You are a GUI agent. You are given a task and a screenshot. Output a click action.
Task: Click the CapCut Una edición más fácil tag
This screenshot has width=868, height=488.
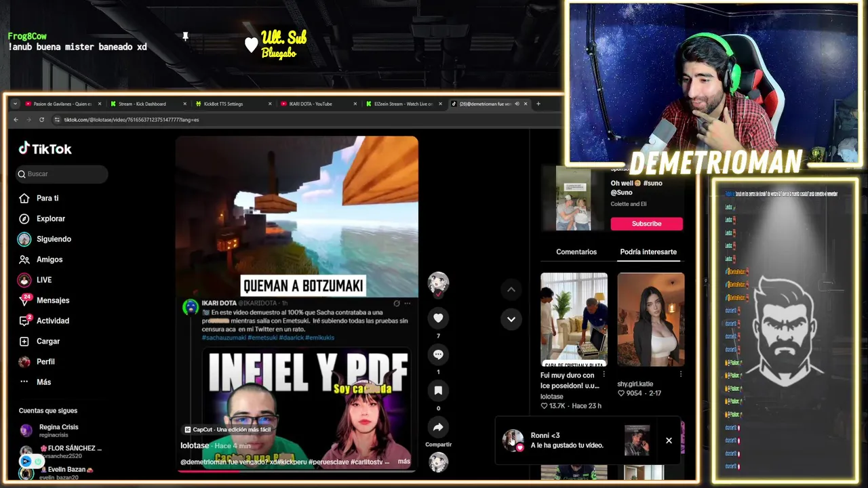(x=227, y=430)
